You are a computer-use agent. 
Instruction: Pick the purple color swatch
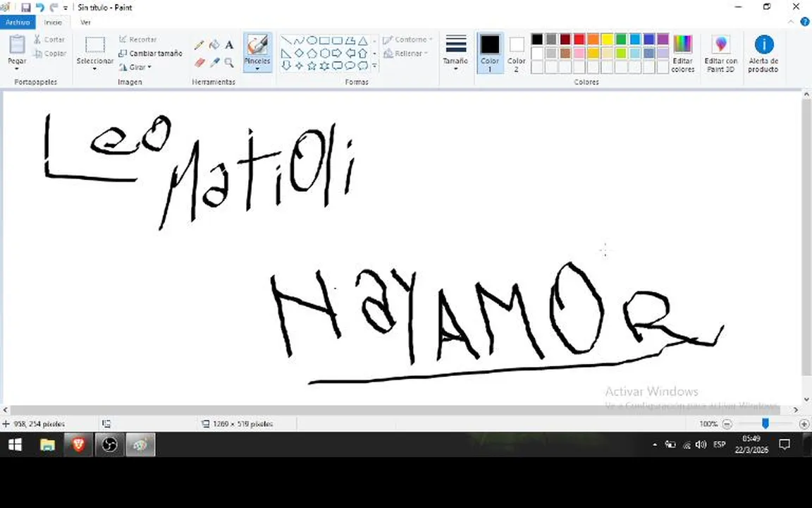(x=663, y=39)
